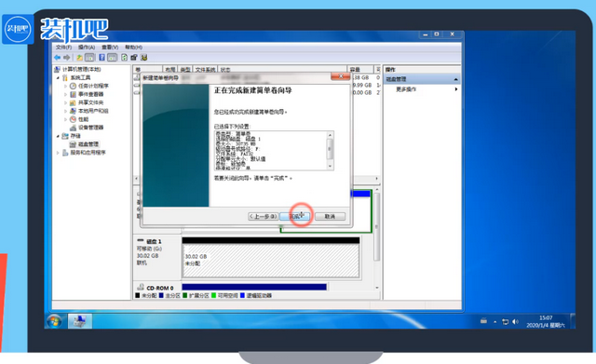Click 取消 to cancel the wizard
The height and width of the screenshot is (364, 596).
(330, 216)
